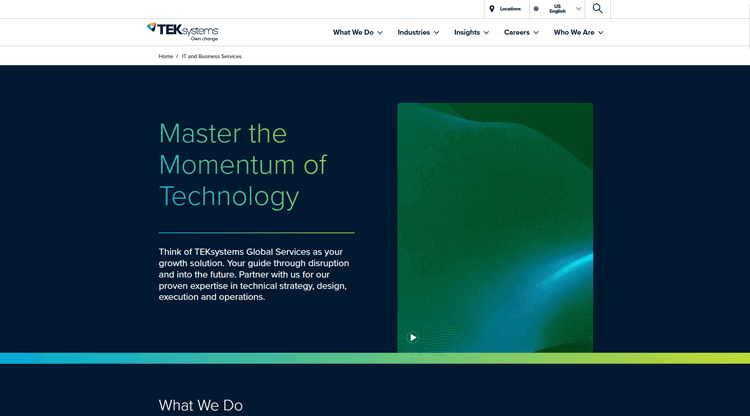Open search with the magnifier icon
This screenshot has height=416, width=750.
(597, 9)
